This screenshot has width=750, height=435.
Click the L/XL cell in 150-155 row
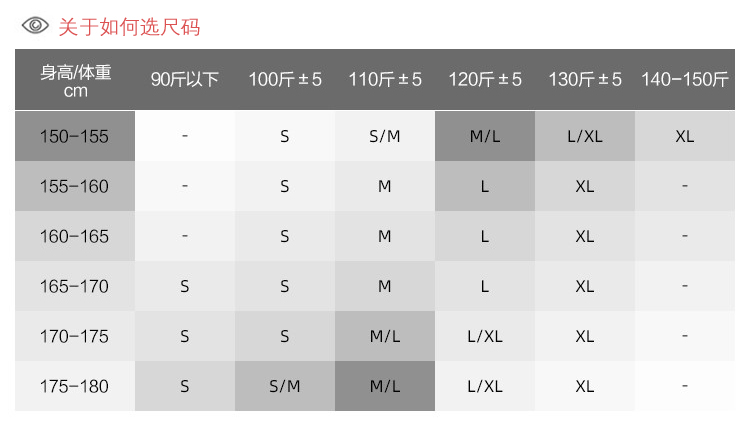click(585, 136)
